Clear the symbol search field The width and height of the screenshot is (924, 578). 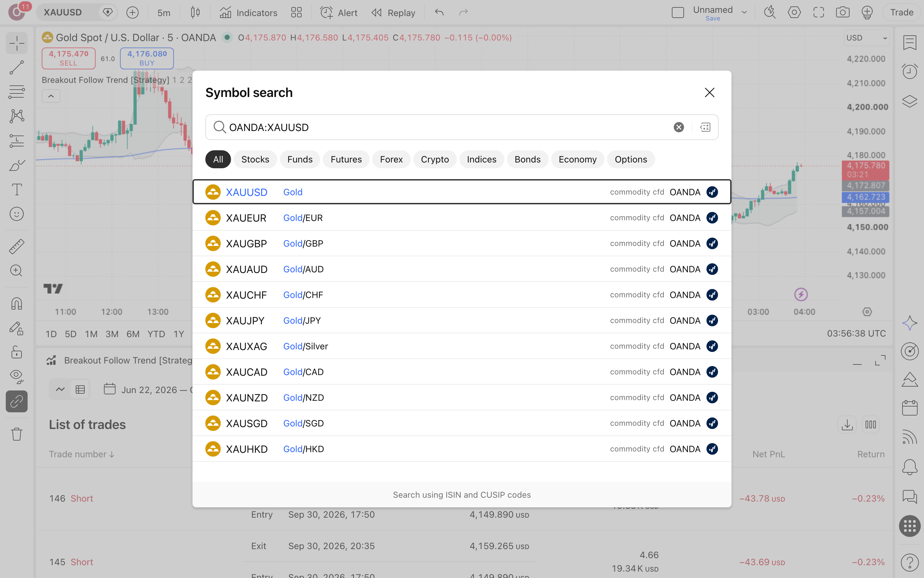tap(679, 127)
